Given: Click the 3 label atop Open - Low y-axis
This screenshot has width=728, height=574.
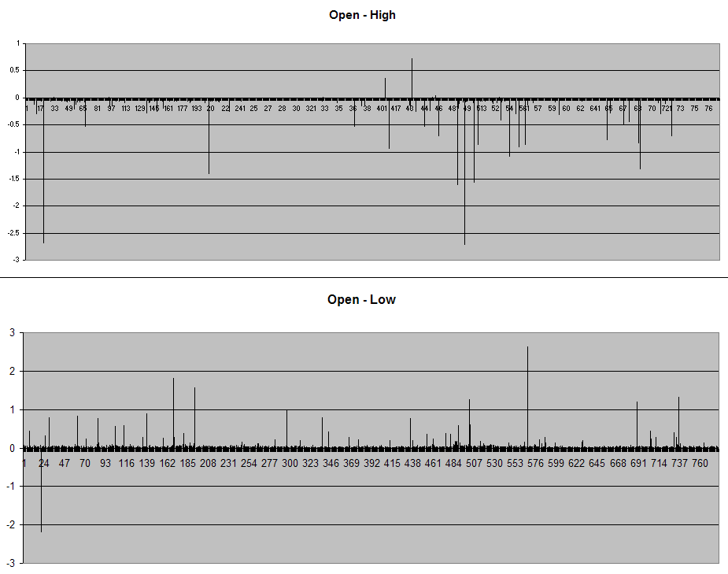Looking at the screenshot, I should (x=12, y=332).
